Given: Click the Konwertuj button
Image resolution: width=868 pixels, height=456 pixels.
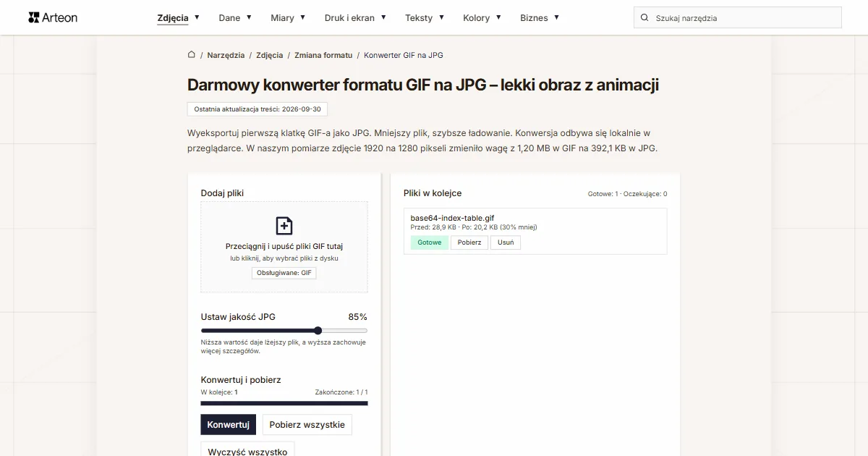Looking at the screenshot, I should [x=229, y=425].
